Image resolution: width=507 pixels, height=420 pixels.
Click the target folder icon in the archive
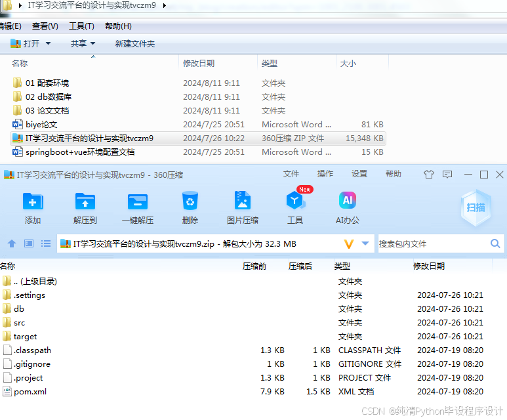pos(7,336)
